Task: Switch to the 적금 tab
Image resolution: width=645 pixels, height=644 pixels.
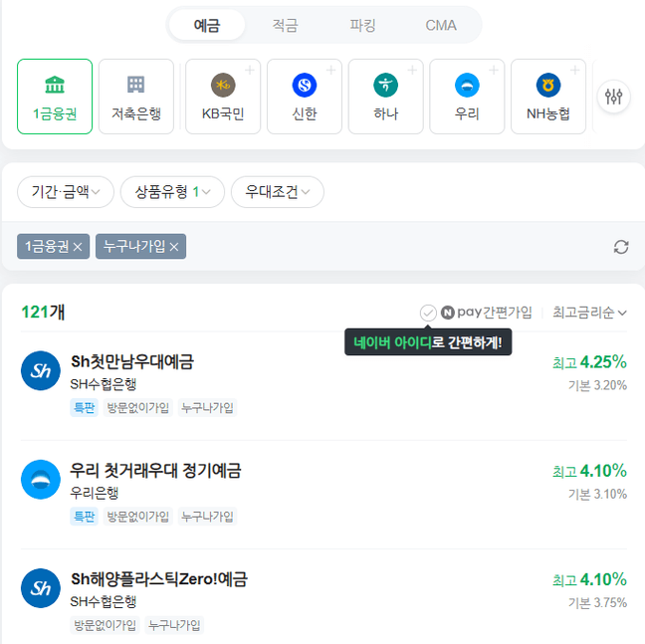Action: click(x=285, y=25)
